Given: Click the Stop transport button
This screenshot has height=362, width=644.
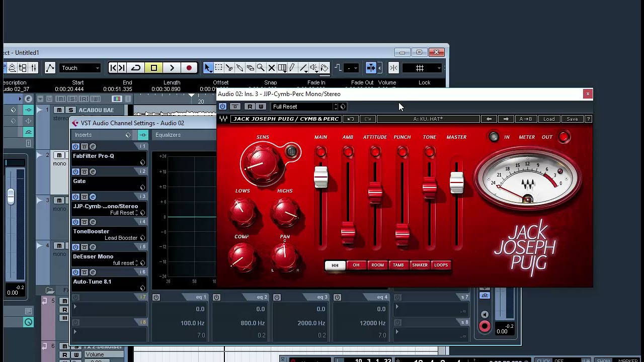Looking at the screenshot, I should (154, 68).
